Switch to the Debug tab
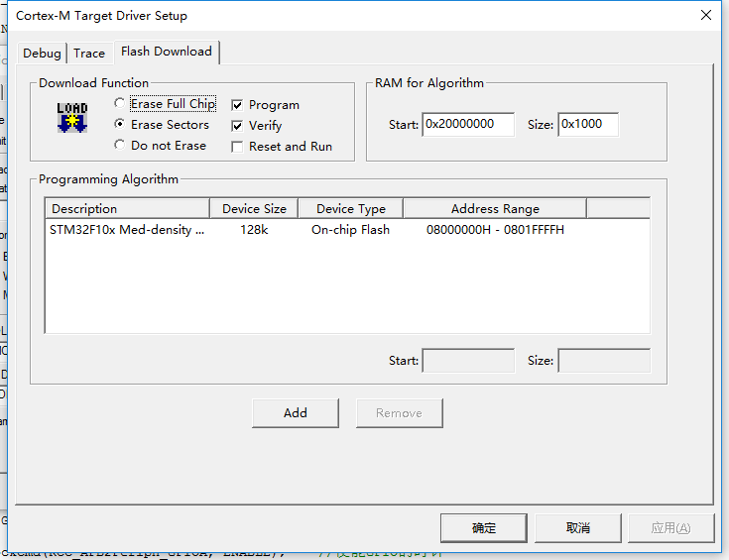The image size is (729, 560). pos(42,54)
